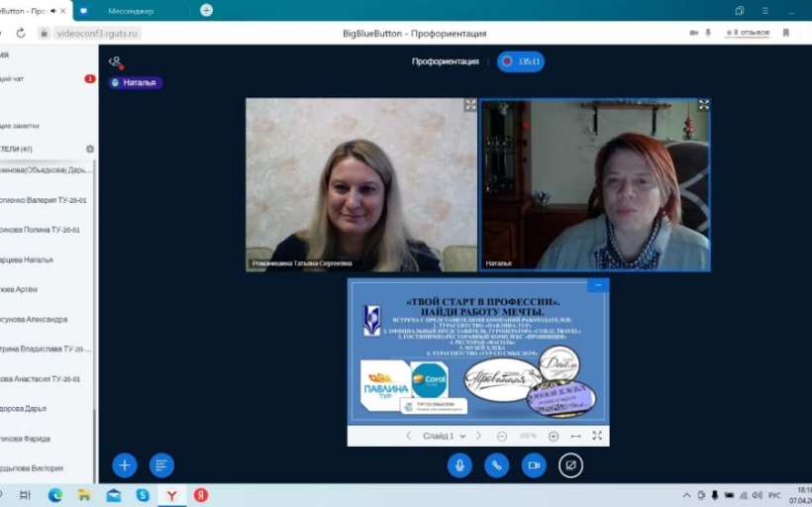This screenshot has height=507, width=812.
Task: Click the 100% zoom level indicator
Action: pyautogui.click(x=528, y=436)
